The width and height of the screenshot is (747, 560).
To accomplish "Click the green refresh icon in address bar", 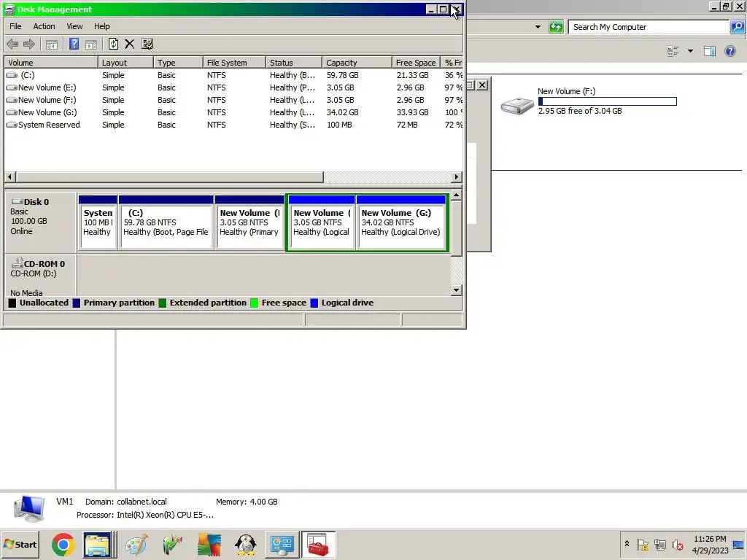I will (x=556, y=27).
